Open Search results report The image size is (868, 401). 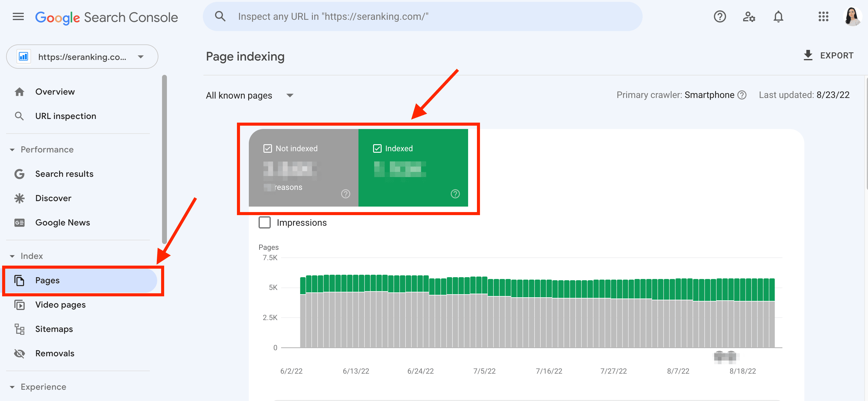(64, 174)
